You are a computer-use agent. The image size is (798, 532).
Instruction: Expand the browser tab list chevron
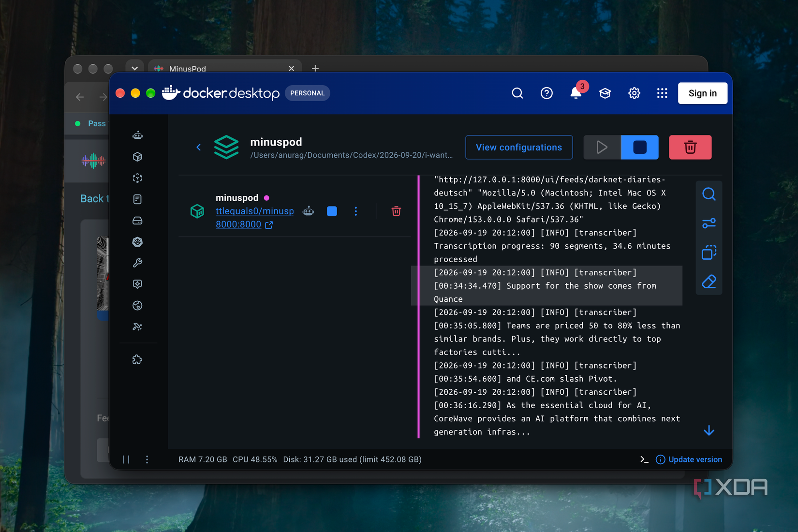pyautogui.click(x=134, y=68)
